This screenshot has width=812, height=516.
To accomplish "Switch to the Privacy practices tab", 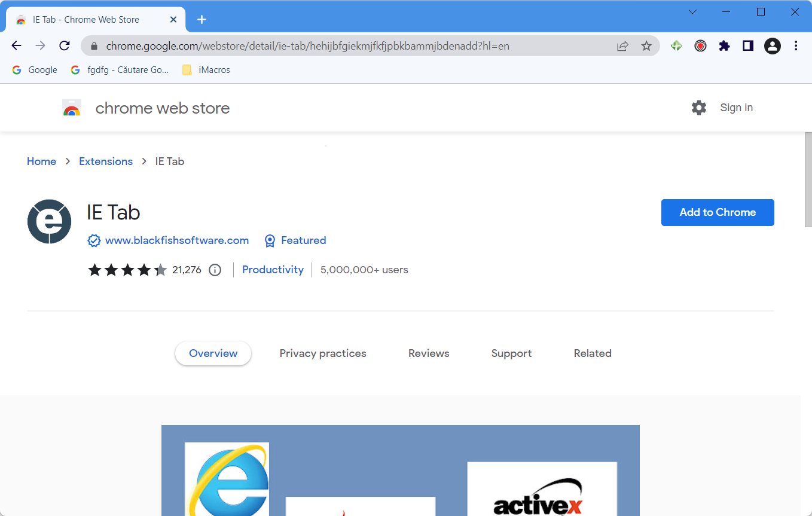I will 323,353.
